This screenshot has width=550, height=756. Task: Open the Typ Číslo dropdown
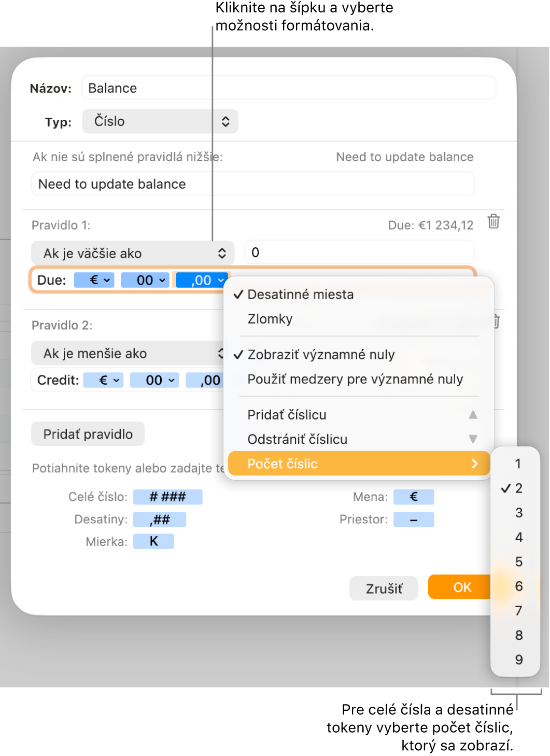pyautogui.click(x=160, y=121)
